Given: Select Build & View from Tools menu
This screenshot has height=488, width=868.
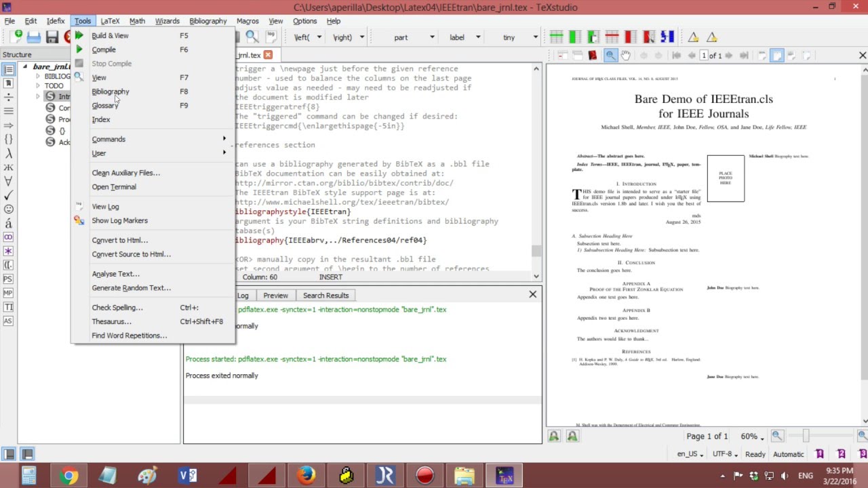Looking at the screenshot, I should click(x=153, y=35).
